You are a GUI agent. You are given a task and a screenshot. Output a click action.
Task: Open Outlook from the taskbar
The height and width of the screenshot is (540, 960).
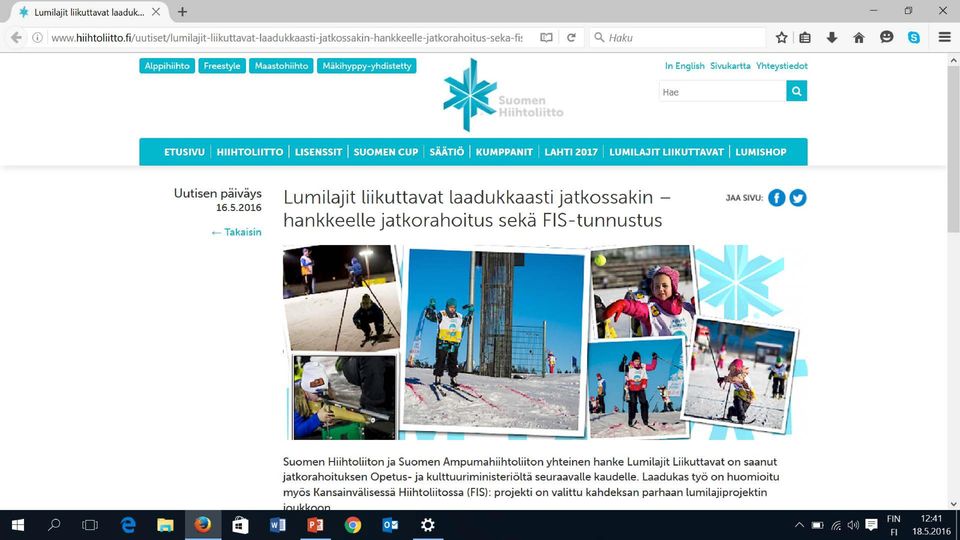(x=390, y=525)
